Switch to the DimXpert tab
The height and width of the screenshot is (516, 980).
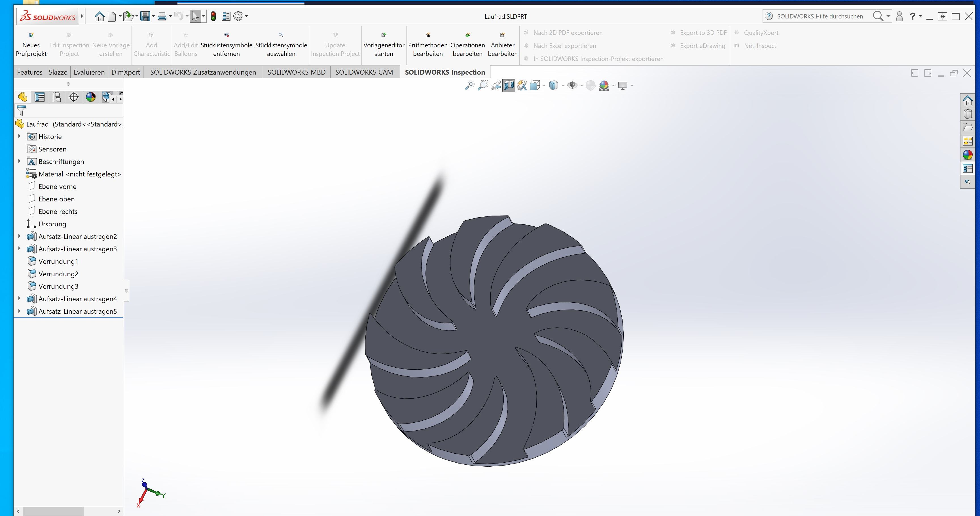point(126,72)
